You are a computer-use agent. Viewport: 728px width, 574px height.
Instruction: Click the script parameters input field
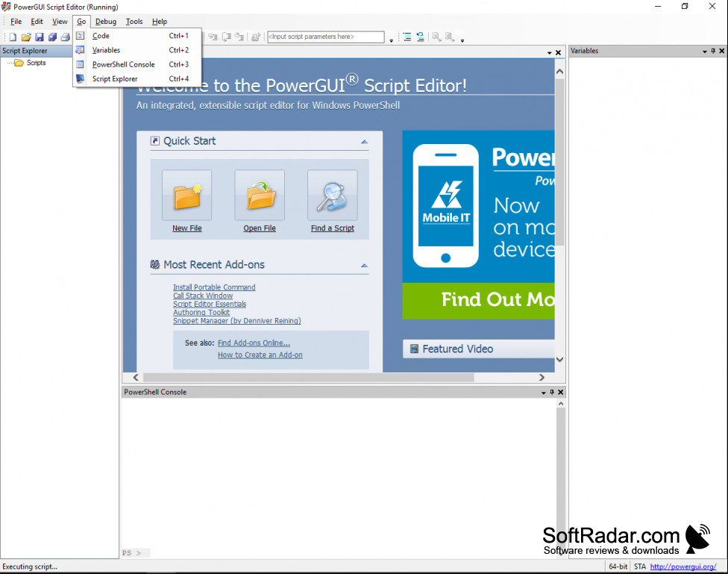point(326,37)
